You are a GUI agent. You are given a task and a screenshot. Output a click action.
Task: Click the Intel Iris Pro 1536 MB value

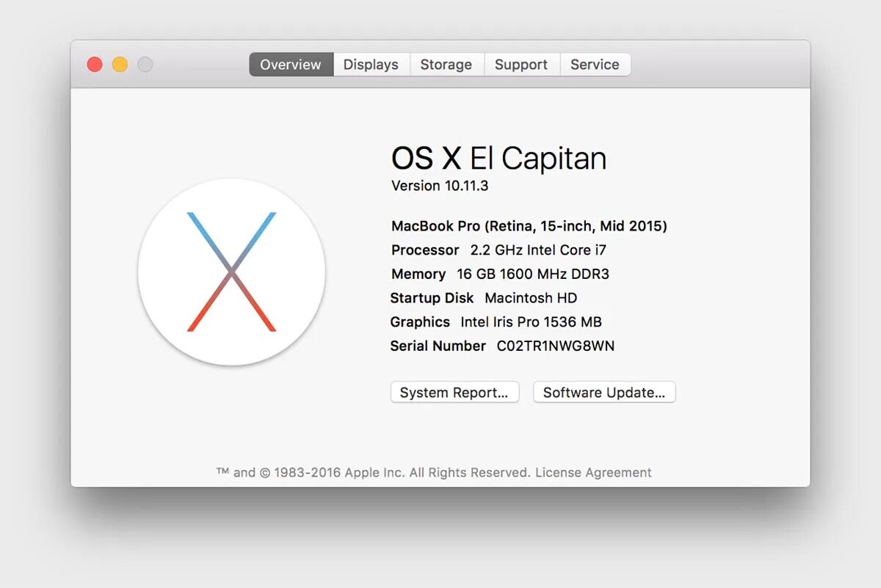(532, 322)
